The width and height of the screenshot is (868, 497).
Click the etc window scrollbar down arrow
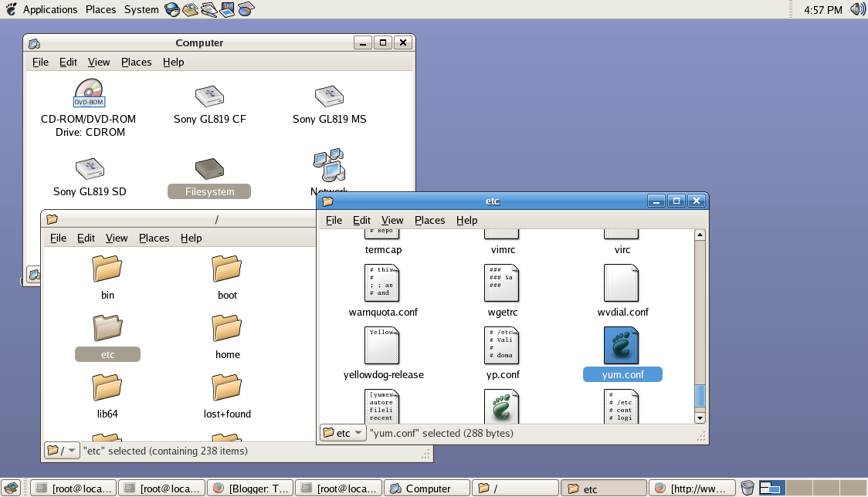coord(700,418)
